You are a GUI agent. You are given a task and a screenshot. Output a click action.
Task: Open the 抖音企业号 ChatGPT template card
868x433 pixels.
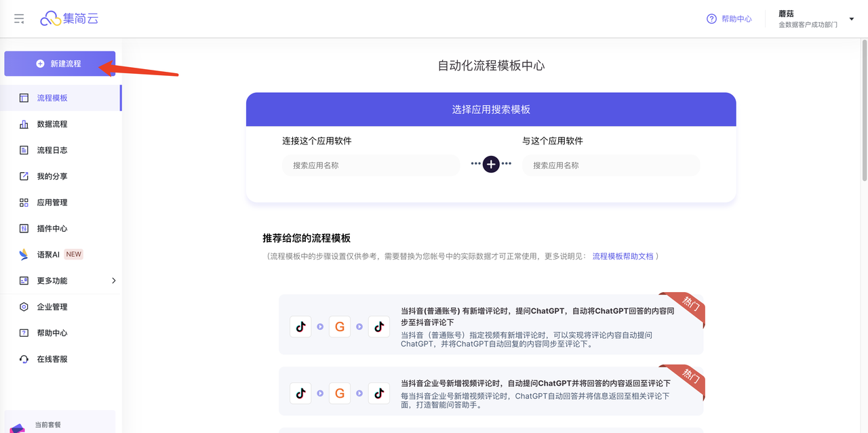[491, 391]
